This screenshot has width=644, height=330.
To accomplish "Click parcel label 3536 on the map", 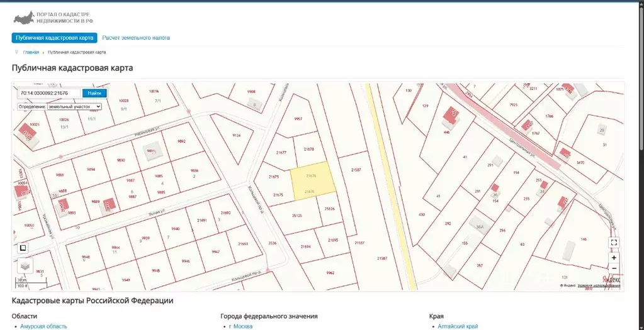I will coord(273,243).
